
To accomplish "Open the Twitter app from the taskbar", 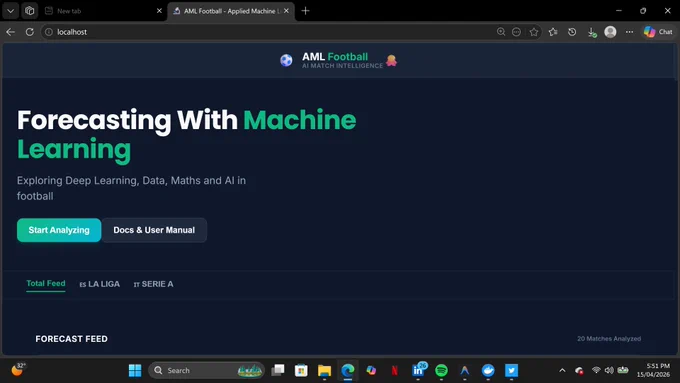I will point(512,370).
